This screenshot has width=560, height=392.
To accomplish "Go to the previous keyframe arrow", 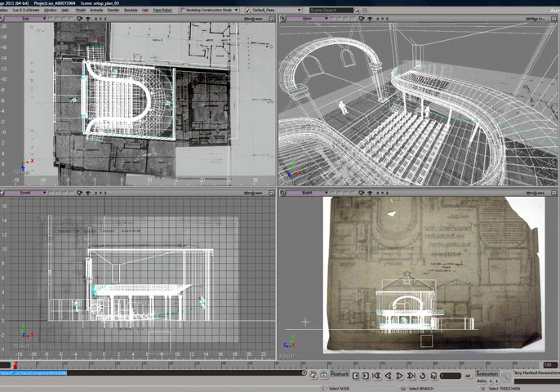I will [x=491, y=381].
